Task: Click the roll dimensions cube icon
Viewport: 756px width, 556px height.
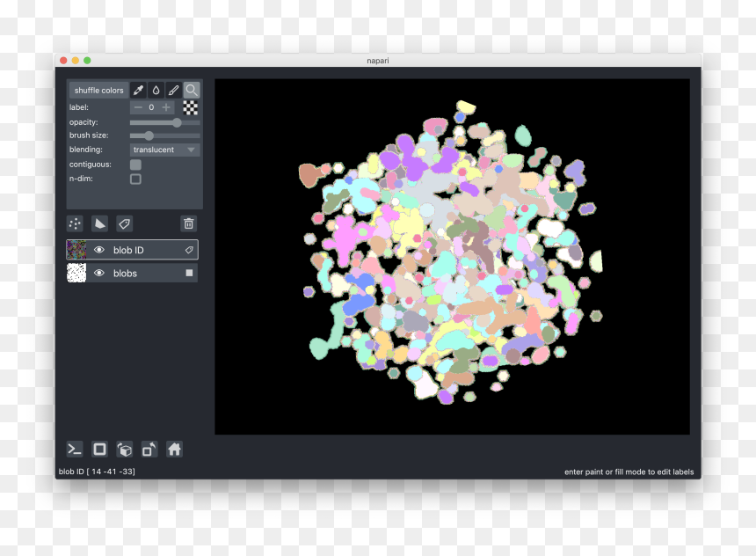Action: click(x=125, y=450)
